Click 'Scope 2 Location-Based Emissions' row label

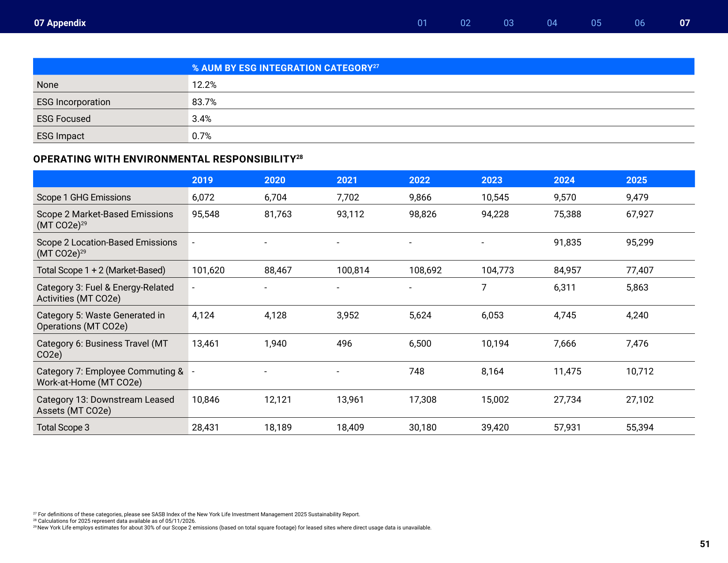[x=107, y=248]
